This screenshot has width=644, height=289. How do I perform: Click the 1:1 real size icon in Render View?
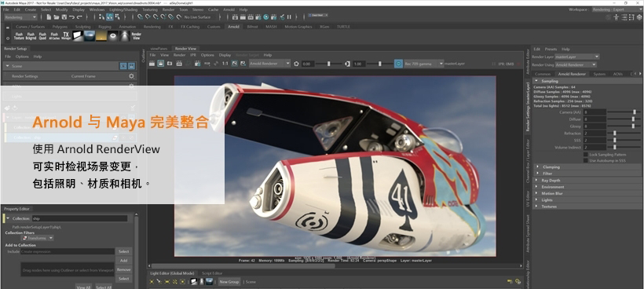225,64
